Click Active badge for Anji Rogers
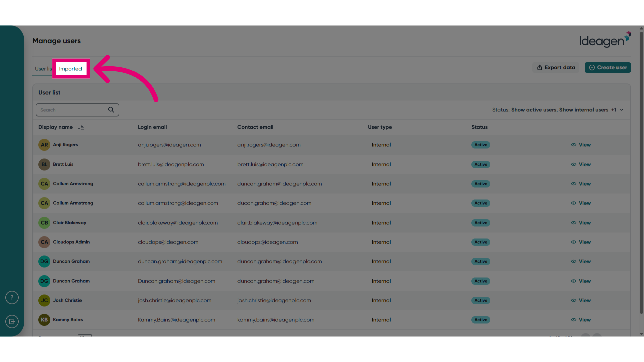The height and width of the screenshot is (362, 644). point(481,145)
